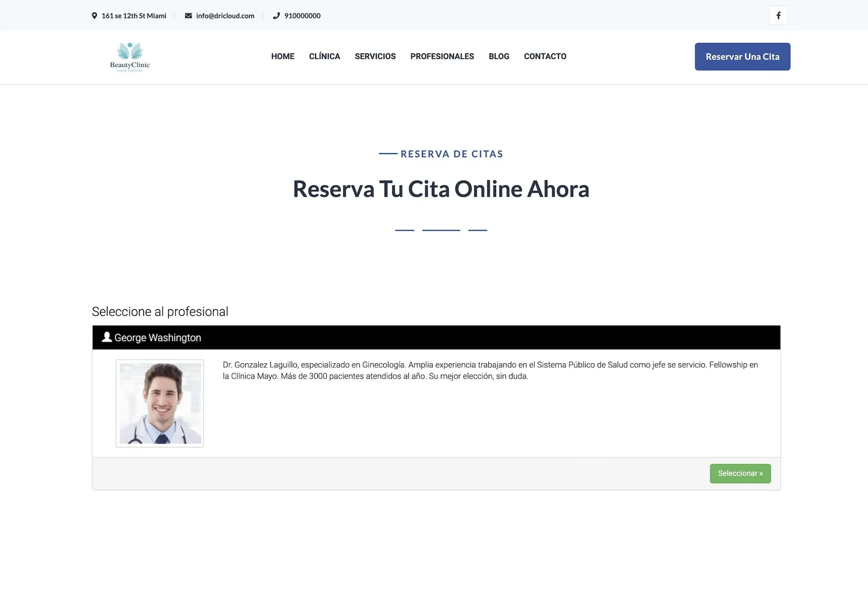The height and width of the screenshot is (603, 868).
Task: Open the BLOG menu item
Action: pyautogui.click(x=499, y=56)
